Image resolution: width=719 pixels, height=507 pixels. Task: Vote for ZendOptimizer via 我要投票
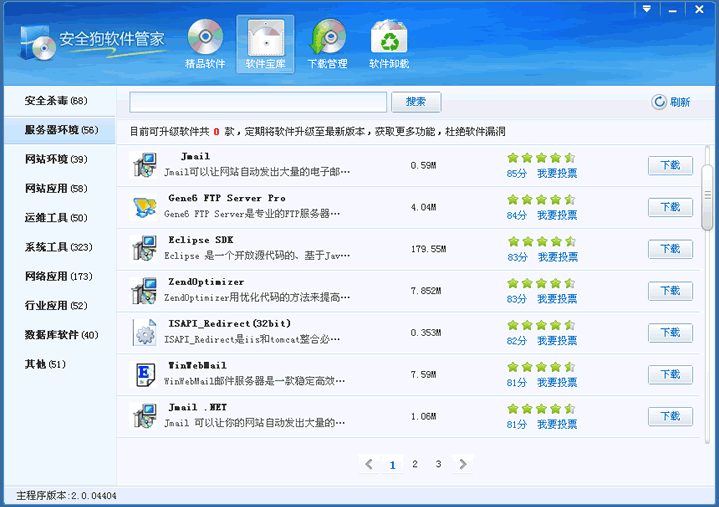[557, 299]
